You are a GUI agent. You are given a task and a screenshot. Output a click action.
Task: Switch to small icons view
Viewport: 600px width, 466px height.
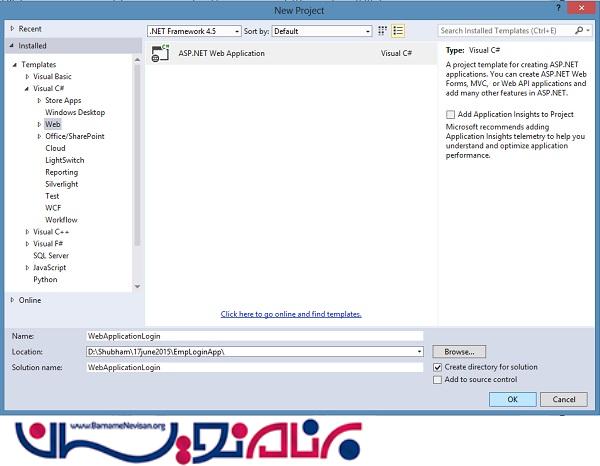pyautogui.click(x=383, y=31)
